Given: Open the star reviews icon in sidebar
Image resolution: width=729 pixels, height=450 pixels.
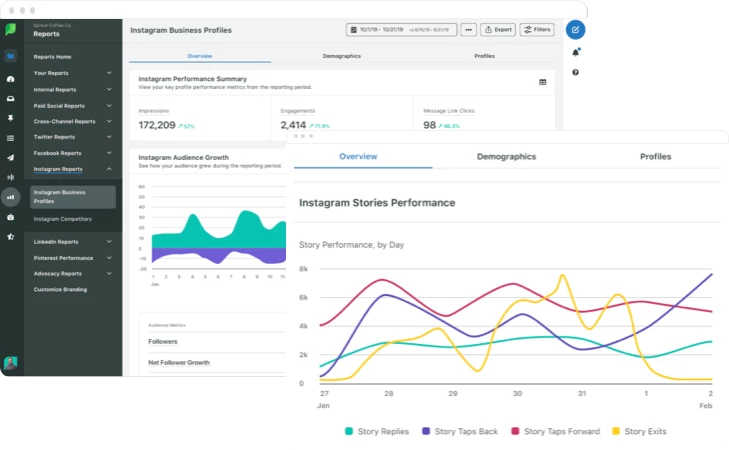Looking at the screenshot, I should pos(10,236).
